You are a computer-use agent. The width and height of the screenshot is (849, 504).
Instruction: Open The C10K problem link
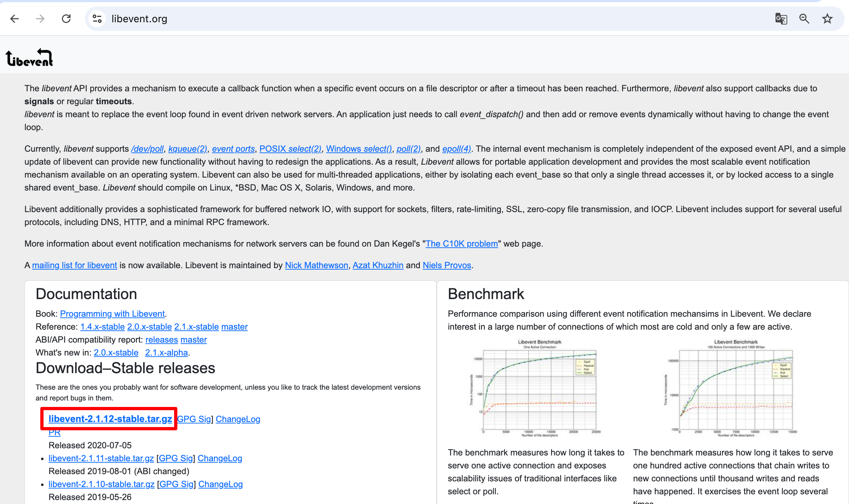[462, 244]
